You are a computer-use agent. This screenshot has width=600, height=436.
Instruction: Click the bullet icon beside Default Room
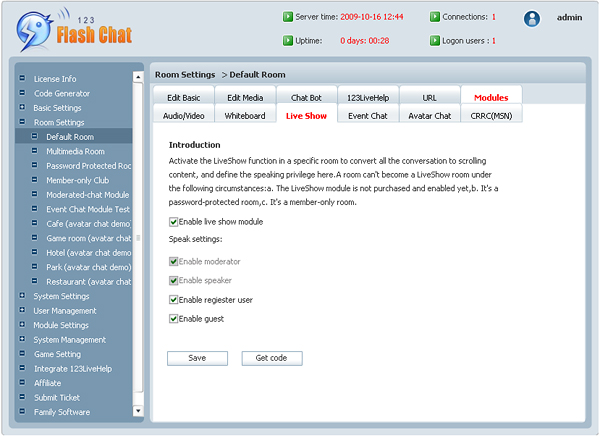pyautogui.click(x=34, y=136)
